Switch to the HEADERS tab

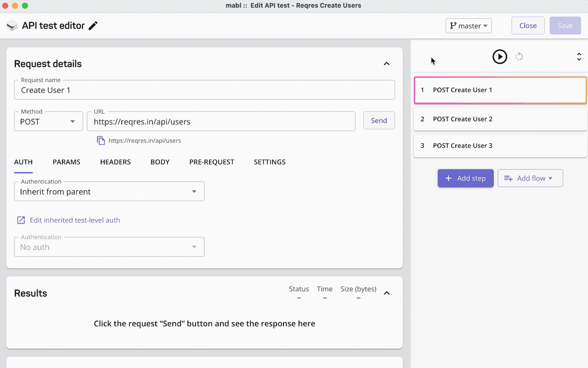coord(115,162)
